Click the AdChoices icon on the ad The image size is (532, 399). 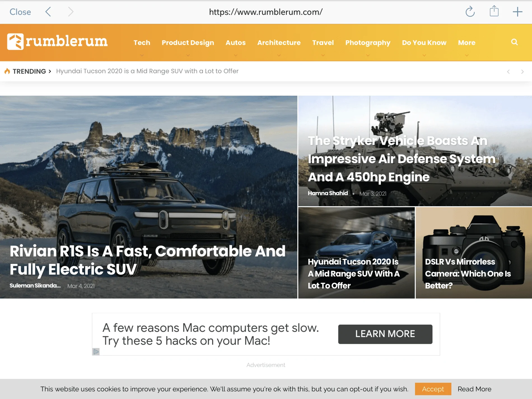point(96,352)
